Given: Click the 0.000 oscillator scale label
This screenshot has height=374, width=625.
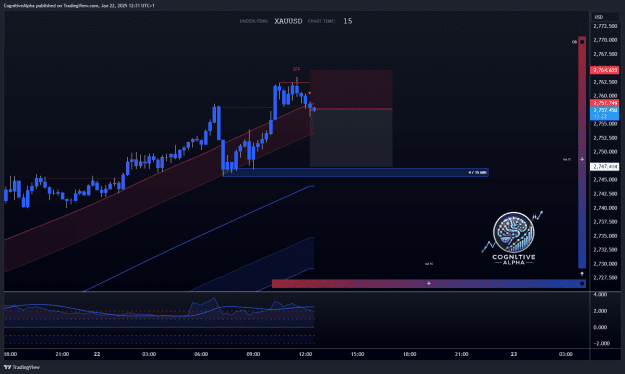Looking at the screenshot, I should 600,327.
